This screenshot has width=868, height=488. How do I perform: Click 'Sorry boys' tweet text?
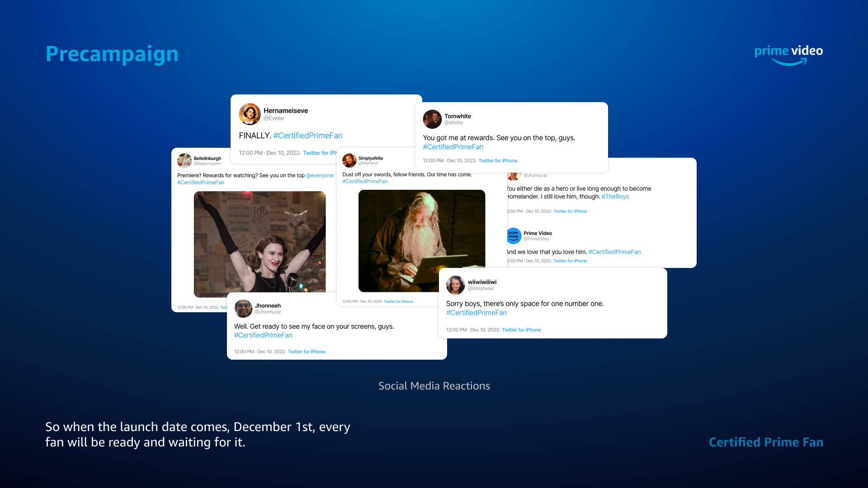tap(525, 304)
